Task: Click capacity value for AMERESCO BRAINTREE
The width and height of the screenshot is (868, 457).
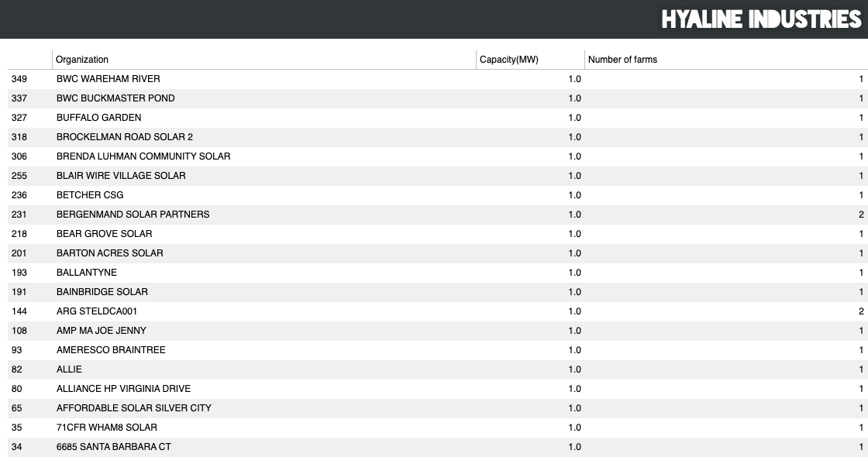Action: click(574, 350)
